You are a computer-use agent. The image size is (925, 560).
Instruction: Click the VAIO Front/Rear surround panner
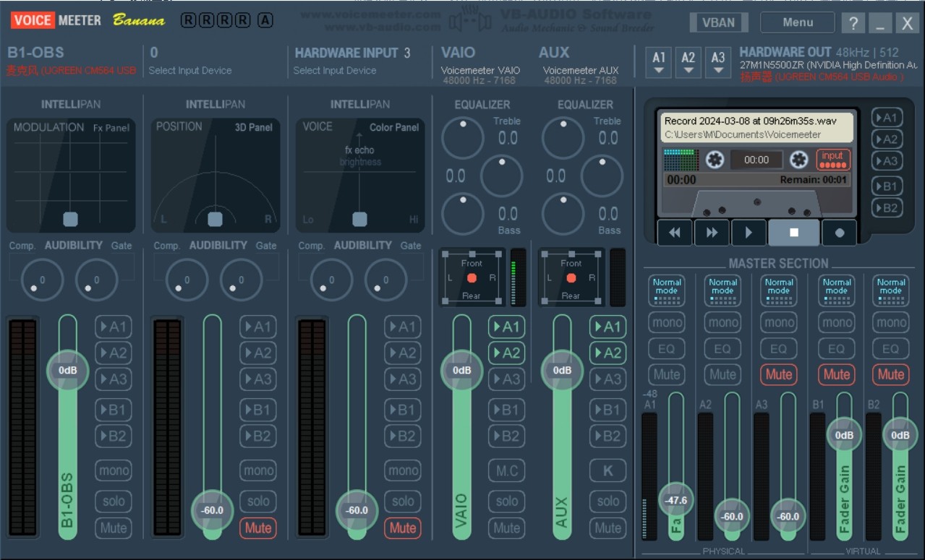(472, 277)
